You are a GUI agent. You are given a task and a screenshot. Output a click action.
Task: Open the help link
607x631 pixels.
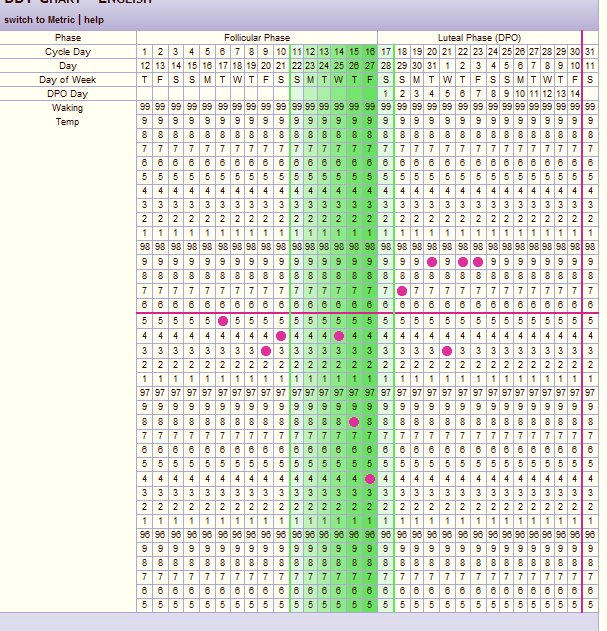pos(94,20)
